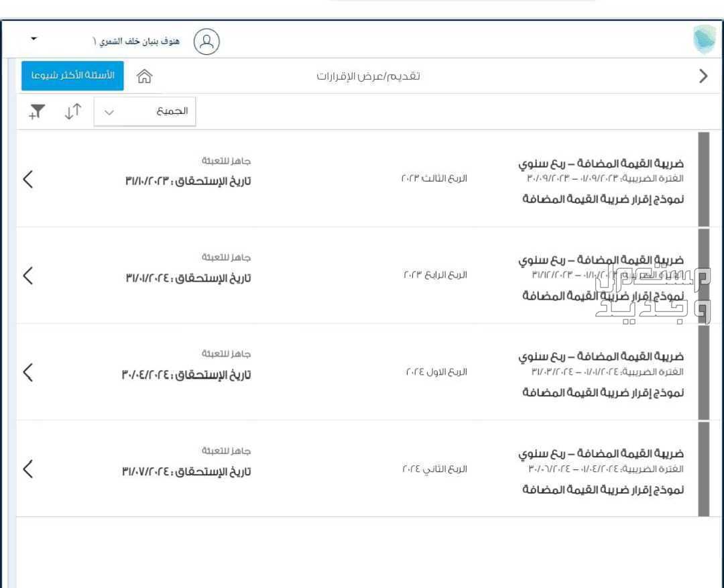The height and width of the screenshot is (588, 724).
Task: Click the الأسئلة الأكثر شيوعا button
Action: pyautogui.click(x=72, y=76)
